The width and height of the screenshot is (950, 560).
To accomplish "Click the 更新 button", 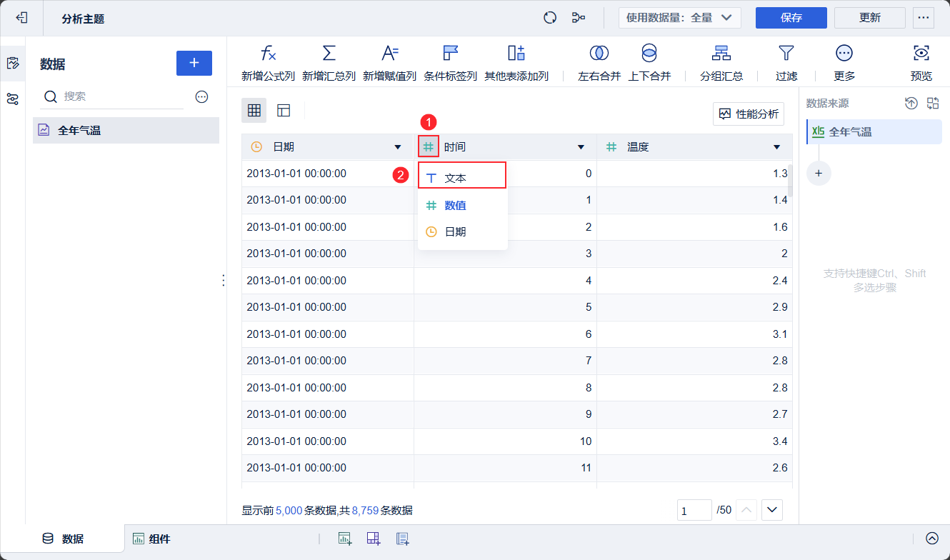I will [x=870, y=18].
